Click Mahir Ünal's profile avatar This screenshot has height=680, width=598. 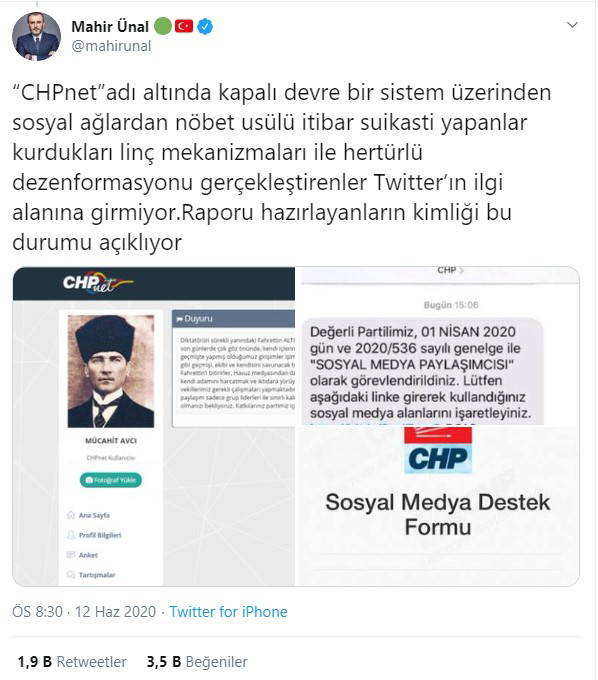tap(36, 36)
